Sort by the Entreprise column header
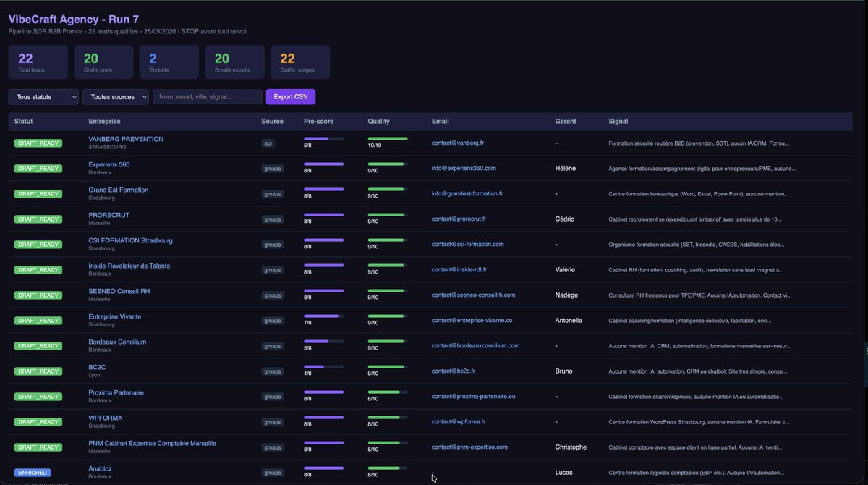The height and width of the screenshot is (485, 868). point(104,122)
